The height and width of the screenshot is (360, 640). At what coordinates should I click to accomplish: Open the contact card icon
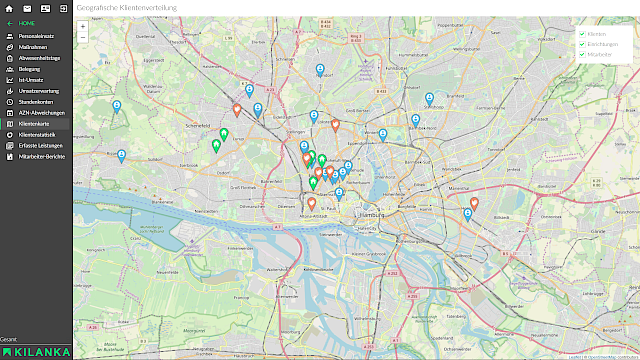coord(45,8)
